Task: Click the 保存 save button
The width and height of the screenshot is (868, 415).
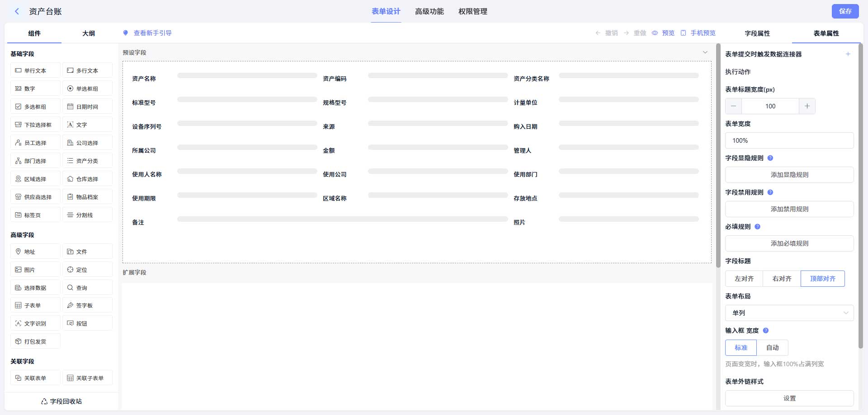Action: pos(845,11)
